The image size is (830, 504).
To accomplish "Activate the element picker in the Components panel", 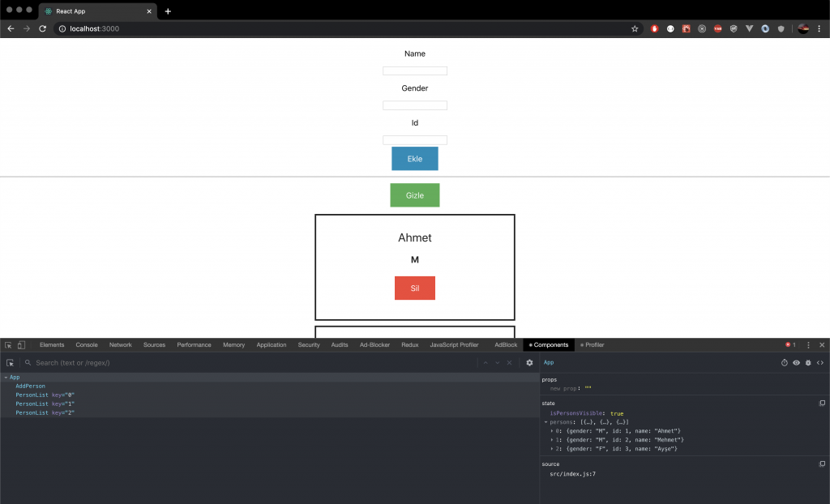I will [11, 363].
